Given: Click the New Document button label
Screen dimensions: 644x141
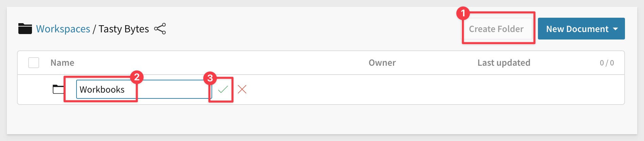Looking at the screenshot, I should pos(577,29).
